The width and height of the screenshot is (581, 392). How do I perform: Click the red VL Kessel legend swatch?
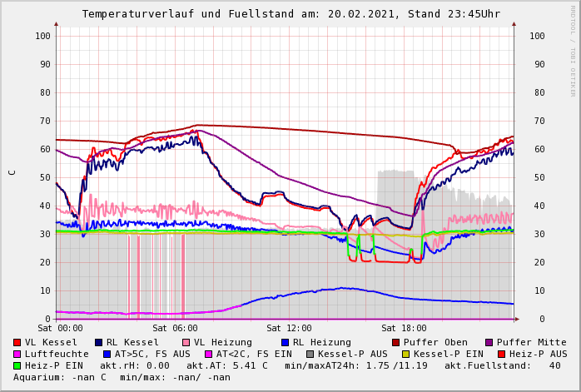pyautogui.click(x=17, y=342)
